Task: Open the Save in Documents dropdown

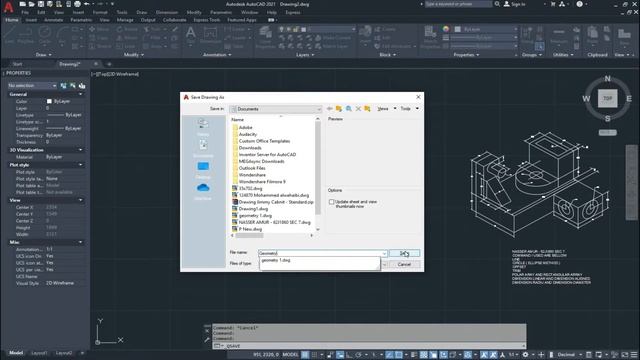Action: tap(276, 109)
